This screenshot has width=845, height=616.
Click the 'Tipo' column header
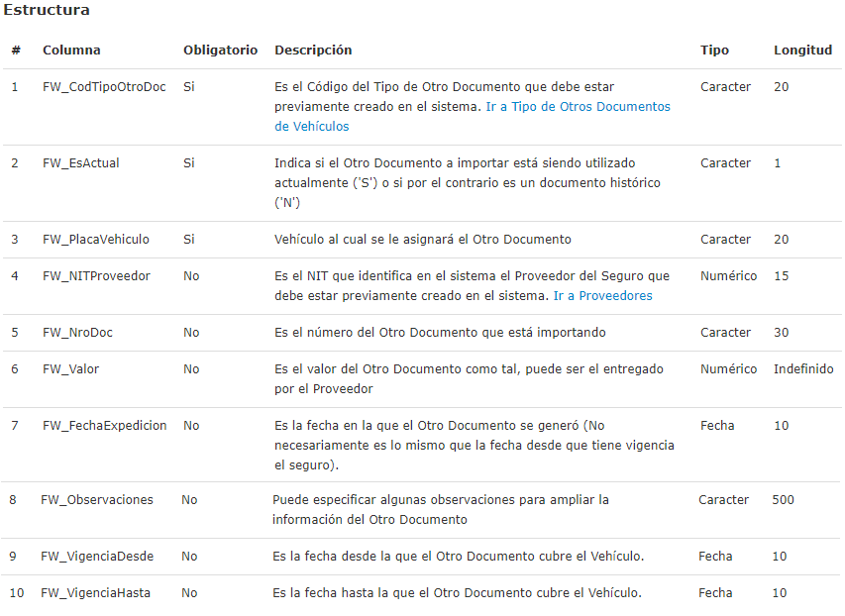click(714, 51)
